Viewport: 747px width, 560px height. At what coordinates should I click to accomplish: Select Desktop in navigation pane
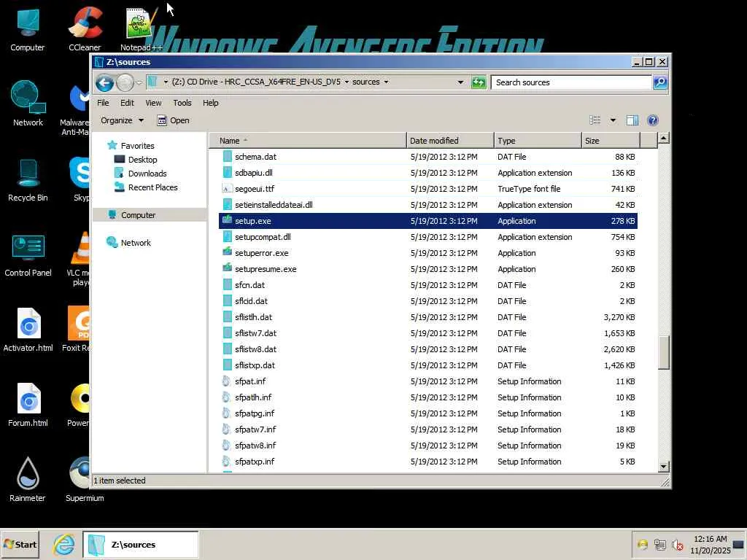click(x=142, y=160)
